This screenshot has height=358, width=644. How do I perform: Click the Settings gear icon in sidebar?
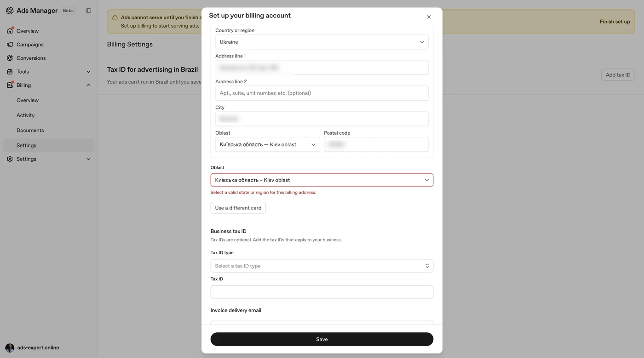[10, 159]
